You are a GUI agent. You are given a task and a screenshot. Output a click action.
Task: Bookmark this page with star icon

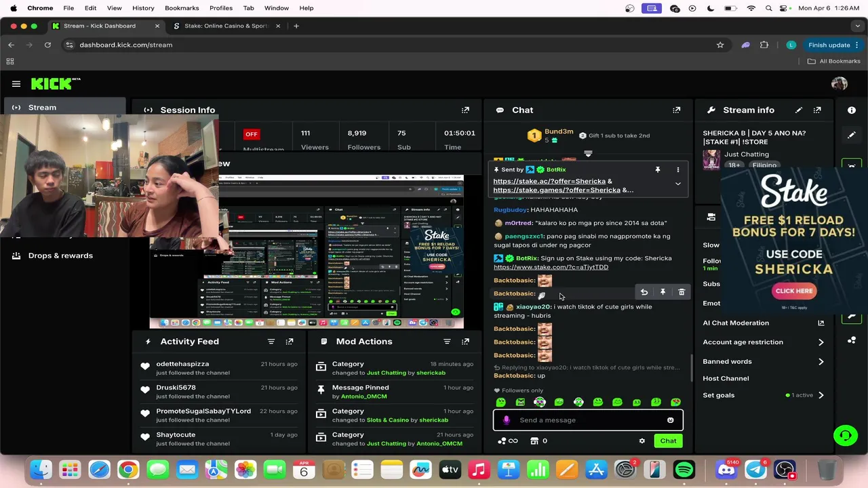coord(720,45)
